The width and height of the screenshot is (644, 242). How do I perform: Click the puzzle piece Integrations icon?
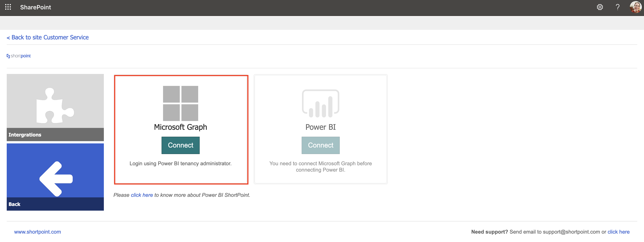(55, 106)
